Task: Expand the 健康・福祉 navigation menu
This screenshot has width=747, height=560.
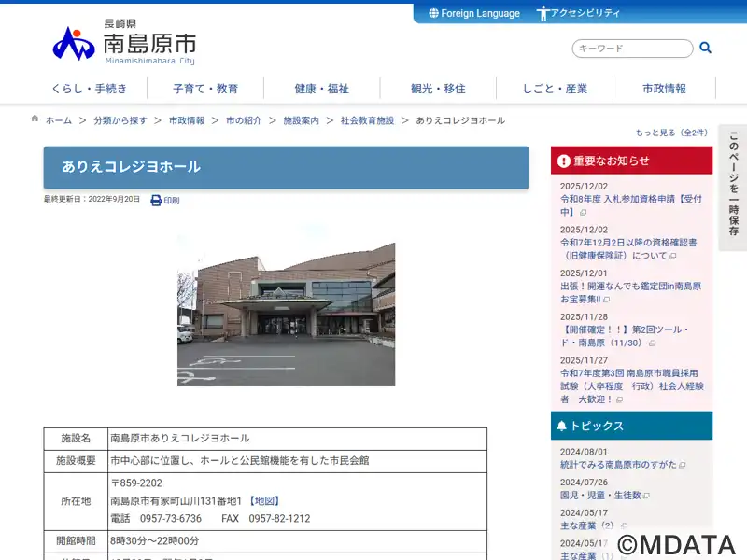Action: pos(321,89)
